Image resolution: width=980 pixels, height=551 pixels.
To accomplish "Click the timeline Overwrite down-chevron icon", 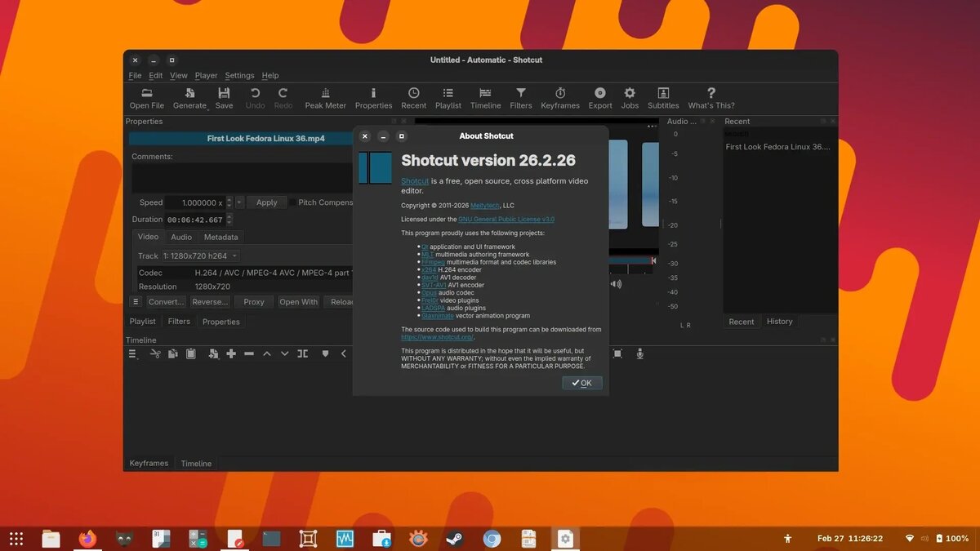I will [285, 353].
